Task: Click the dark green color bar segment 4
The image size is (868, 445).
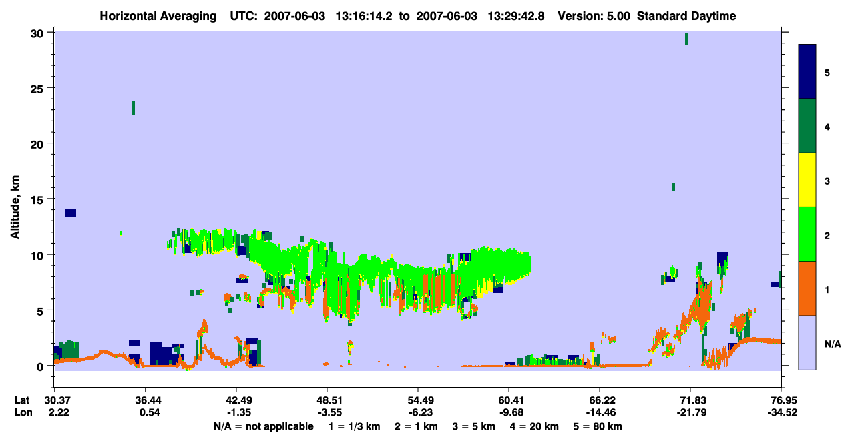Action: pos(807,126)
